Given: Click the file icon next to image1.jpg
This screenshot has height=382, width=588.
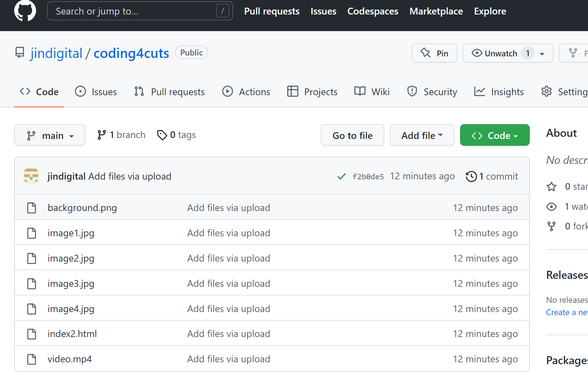Looking at the screenshot, I should point(31,233).
